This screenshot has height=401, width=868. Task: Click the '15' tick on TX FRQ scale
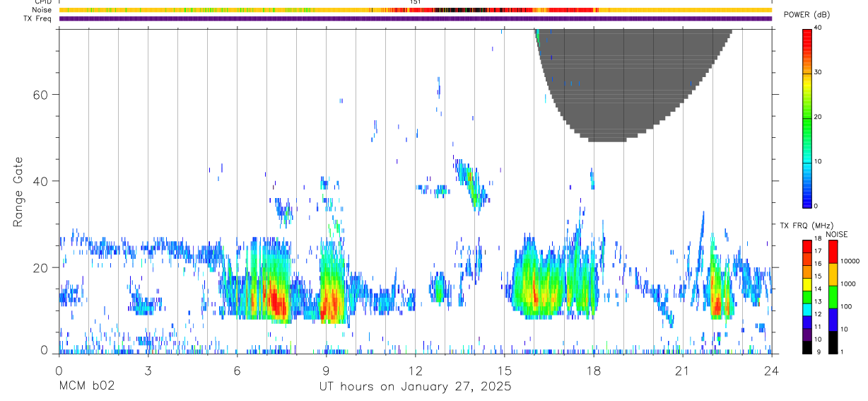[819, 277]
